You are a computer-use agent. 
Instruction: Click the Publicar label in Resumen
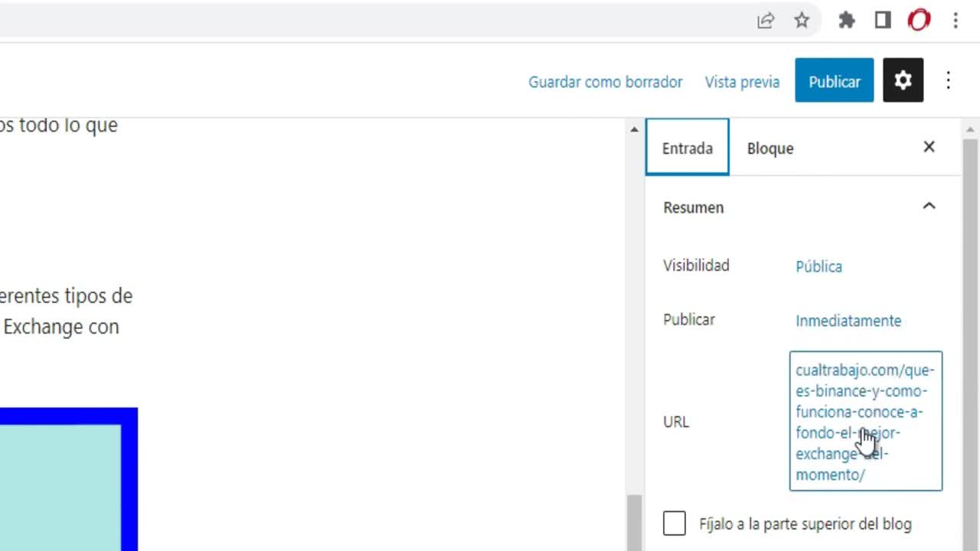click(x=689, y=320)
